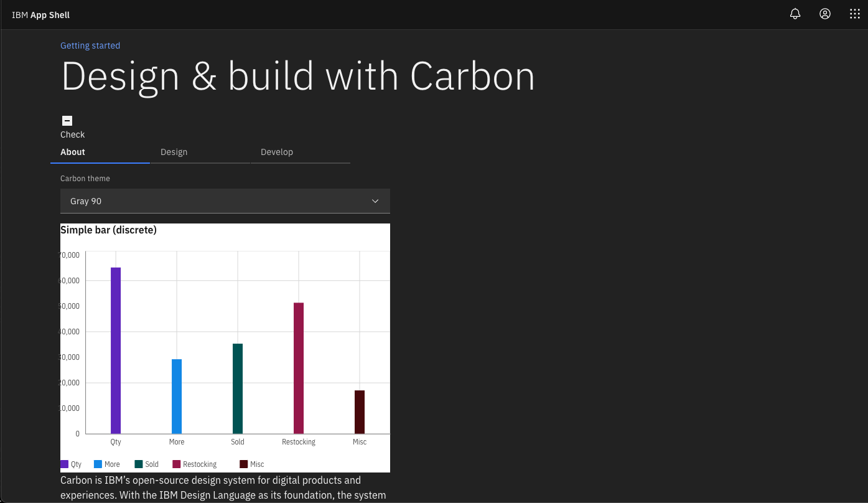Click the chevron on the Gray 90 selector
Image resolution: width=868 pixels, height=503 pixels.
click(x=375, y=200)
